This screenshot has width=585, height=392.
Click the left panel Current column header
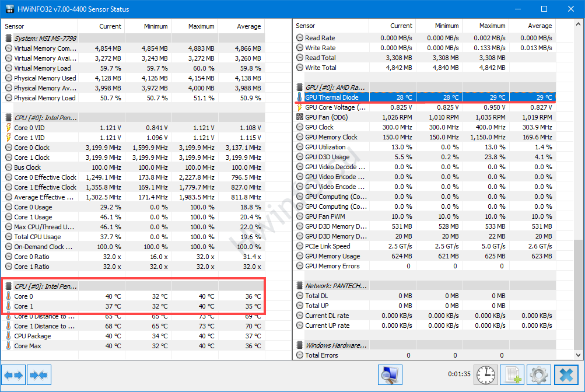(110, 26)
